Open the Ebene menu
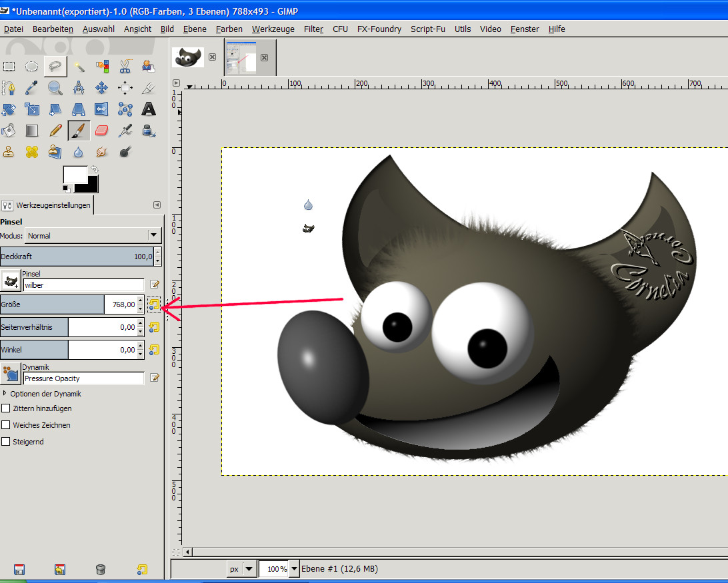 195,29
